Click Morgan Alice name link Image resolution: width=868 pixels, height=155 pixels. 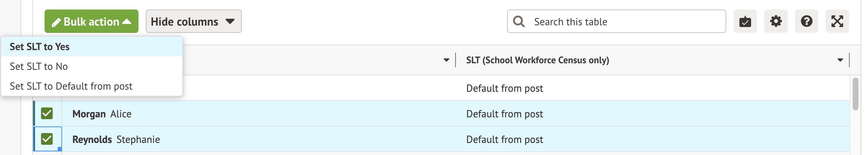(102, 114)
